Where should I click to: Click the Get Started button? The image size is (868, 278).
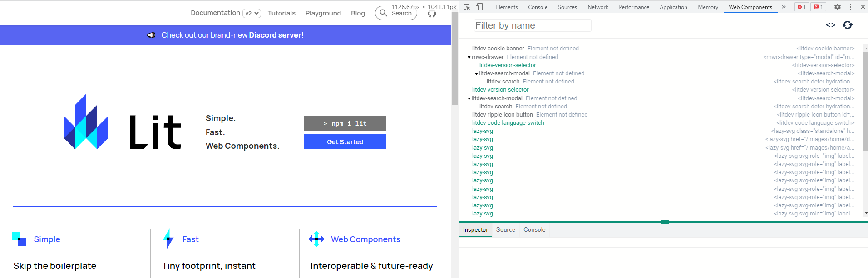click(x=345, y=141)
